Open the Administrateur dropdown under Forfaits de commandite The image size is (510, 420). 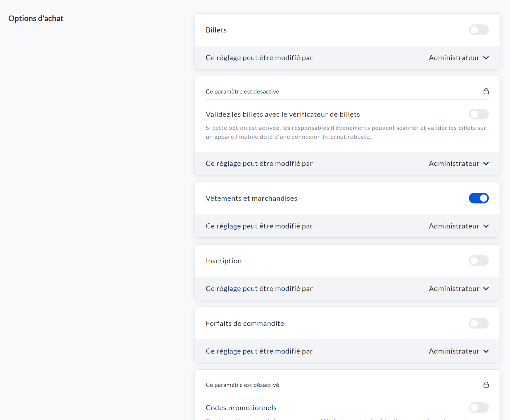coord(458,351)
